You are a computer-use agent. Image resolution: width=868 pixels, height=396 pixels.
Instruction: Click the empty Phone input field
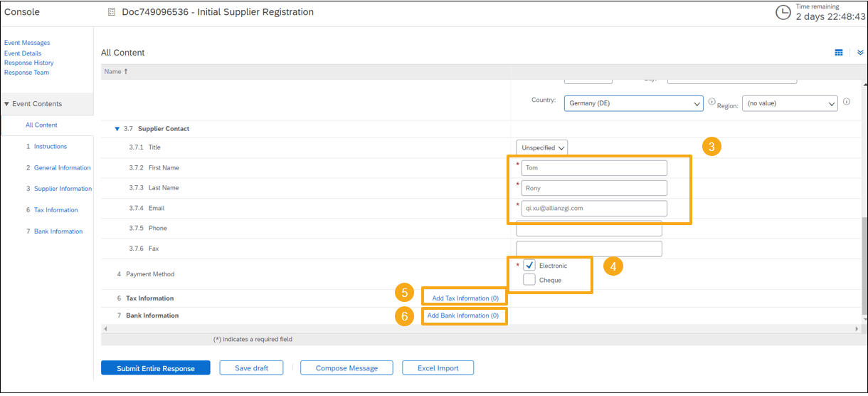click(x=589, y=229)
